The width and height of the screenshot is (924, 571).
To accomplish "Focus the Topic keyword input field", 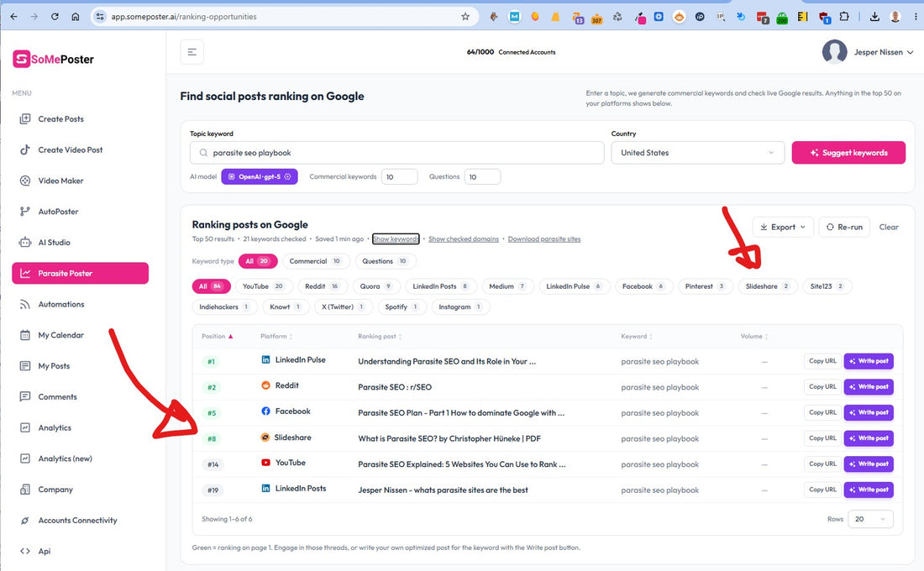I will (x=396, y=153).
